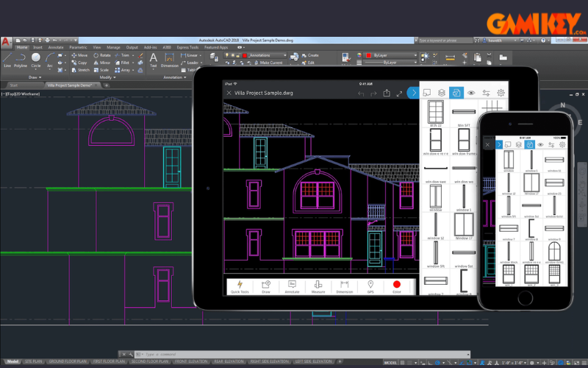588x368 pixels.
Task: Click the Measure distance ribbon icon
Action: 450,57
